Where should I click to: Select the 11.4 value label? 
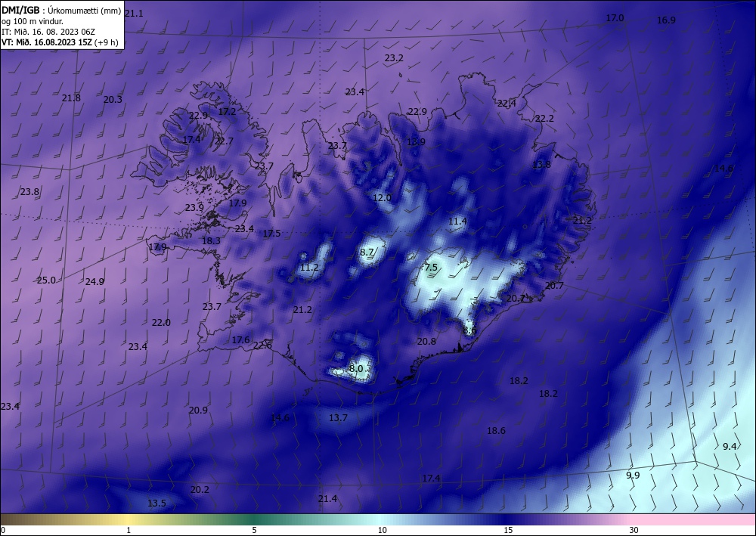[457, 222]
